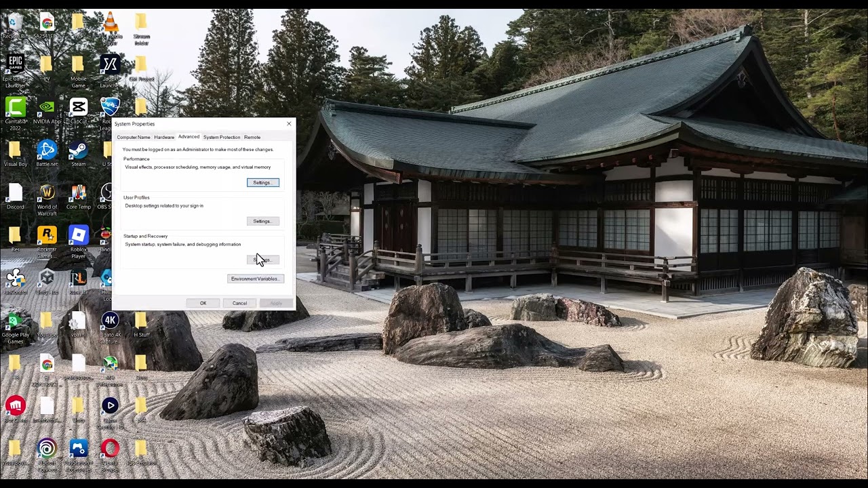Open the System Protection tab

click(x=222, y=138)
